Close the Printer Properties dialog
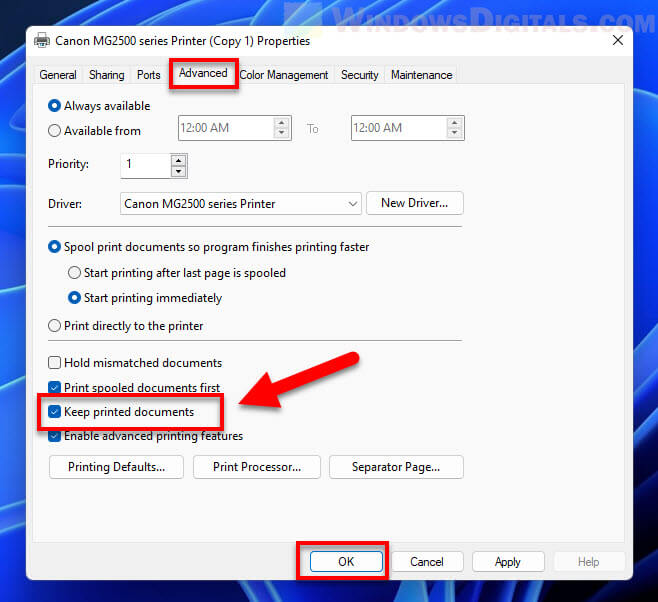Viewport: 658px width, 602px height. click(618, 41)
